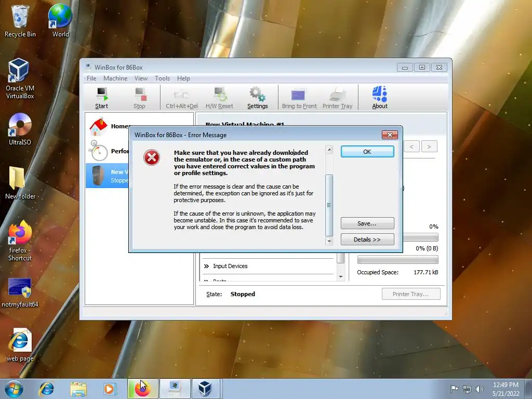
Task: Launch Internet Explorer from taskbar
Action: click(46, 389)
